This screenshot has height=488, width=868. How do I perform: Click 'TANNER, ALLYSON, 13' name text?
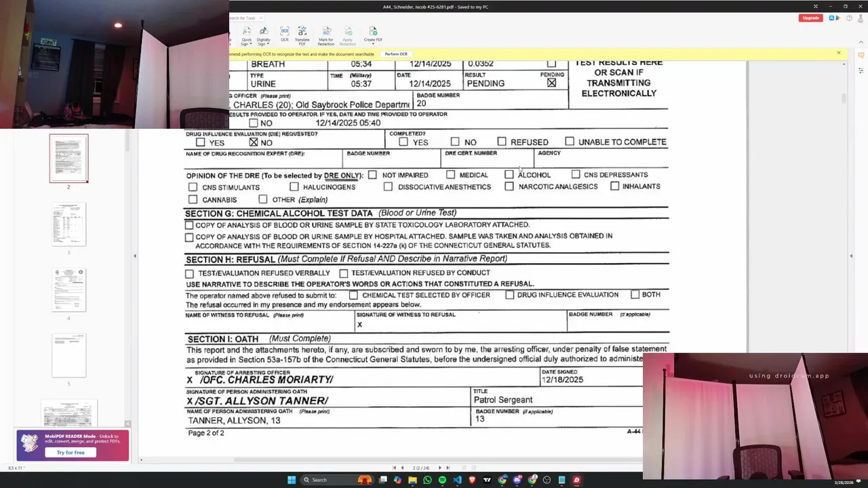(x=234, y=421)
